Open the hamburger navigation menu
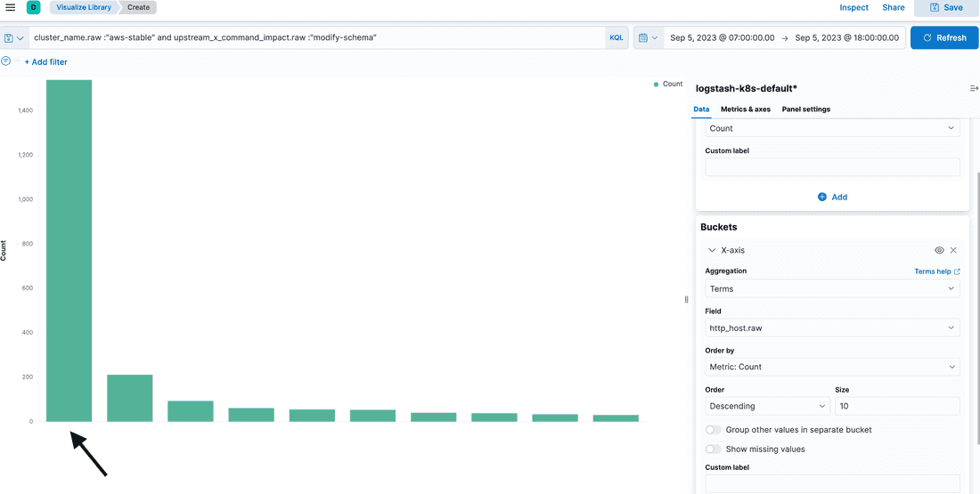The height and width of the screenshot is (494, 980). (x=11, y=7)
